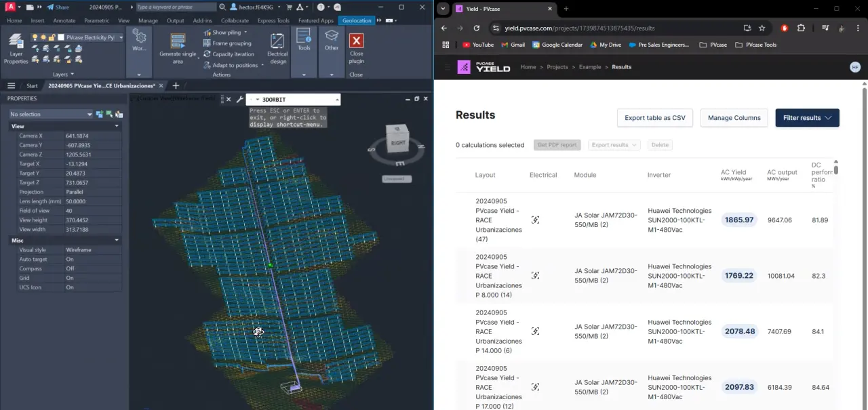
Task: Click the Select Objects icon in Properties
Action: pos(109,115)
